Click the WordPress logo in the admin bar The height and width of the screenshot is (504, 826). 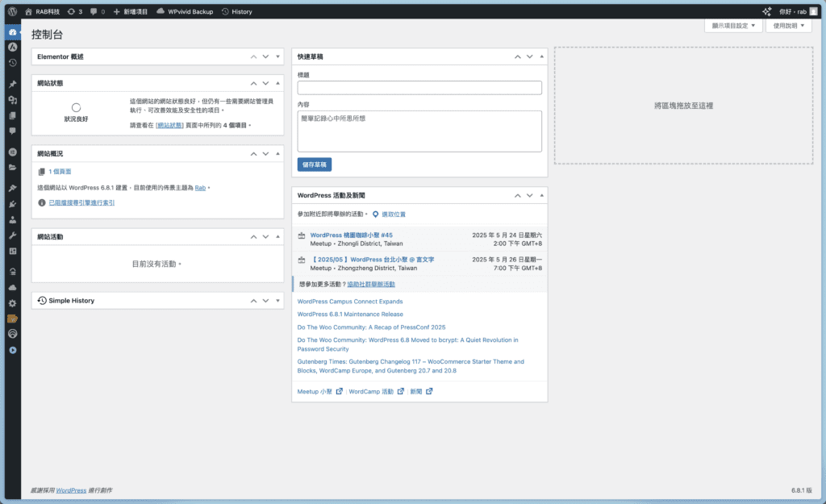[x=13, y=11]
